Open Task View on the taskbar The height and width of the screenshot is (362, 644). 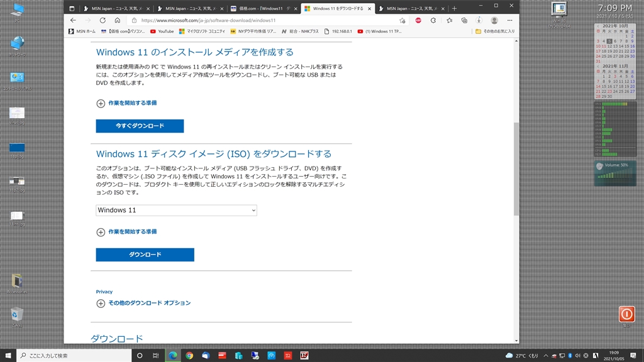point(156,356)
